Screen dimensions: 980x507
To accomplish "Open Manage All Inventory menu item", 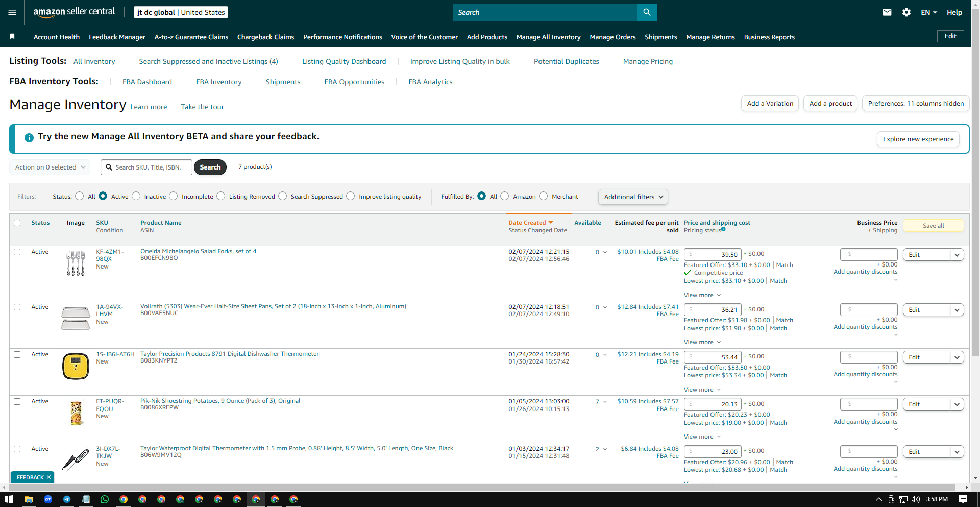I will coord(549,37).
